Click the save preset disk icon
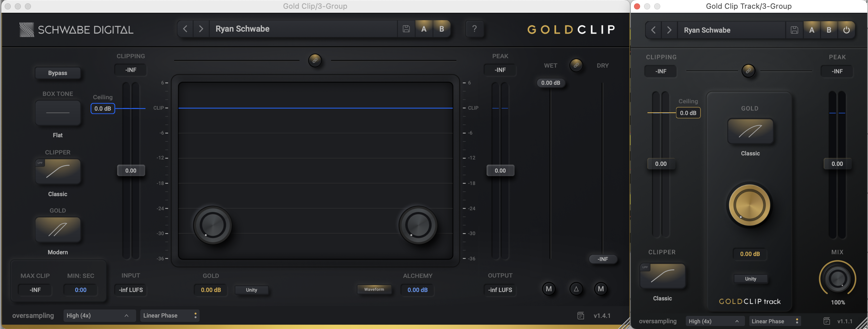Viewport: 868px width, 329px height. point(406,29)
